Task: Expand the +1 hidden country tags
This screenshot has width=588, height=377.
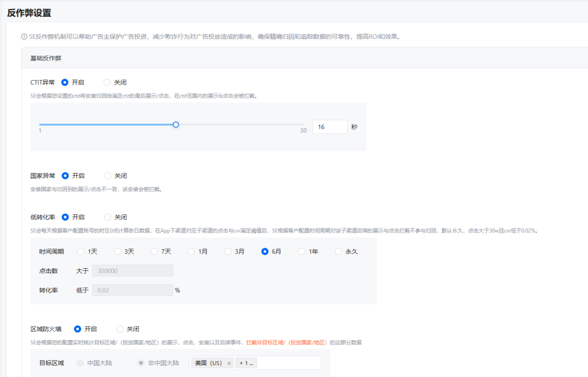Action: pos(246,362)
